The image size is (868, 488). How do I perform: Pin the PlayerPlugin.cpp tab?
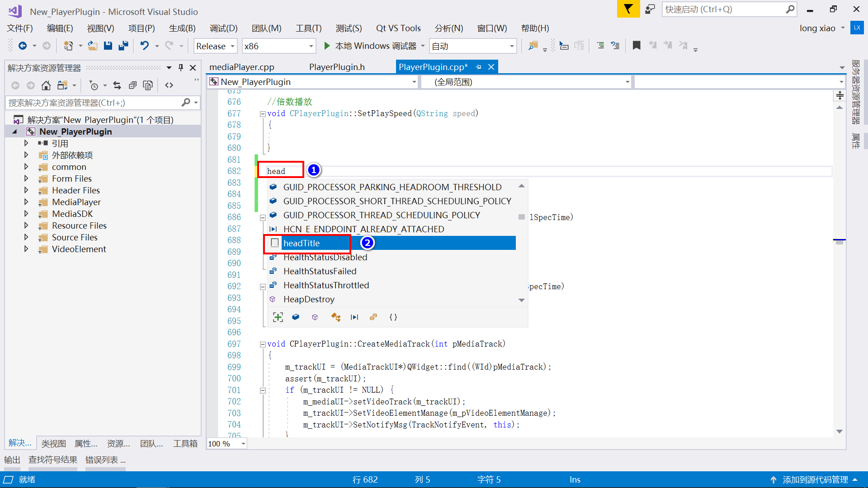[x=479, y=67]
